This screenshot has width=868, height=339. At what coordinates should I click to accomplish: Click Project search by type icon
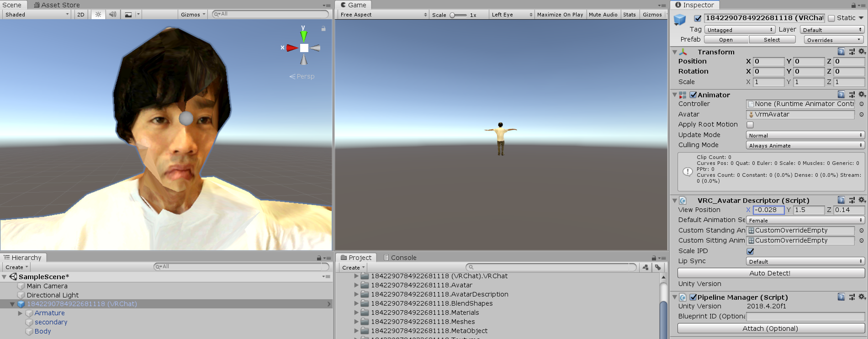[645, 267]
